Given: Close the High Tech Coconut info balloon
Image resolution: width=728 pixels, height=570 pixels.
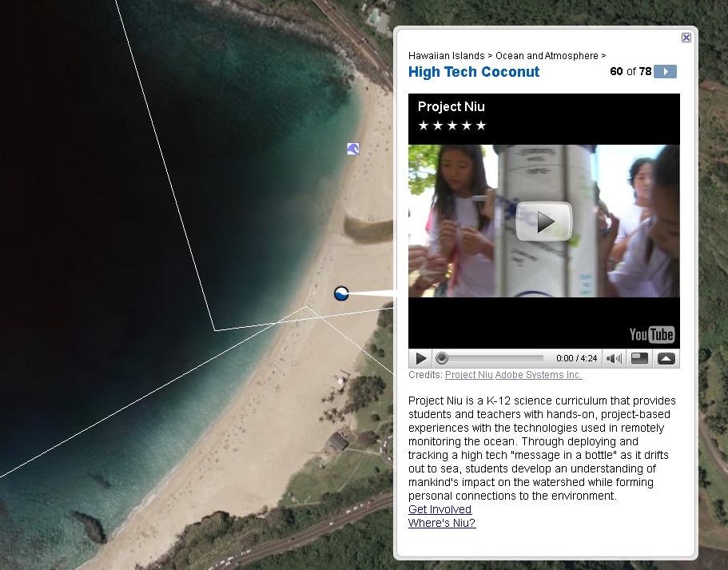Looking at the screenshot, I should 686,38.
